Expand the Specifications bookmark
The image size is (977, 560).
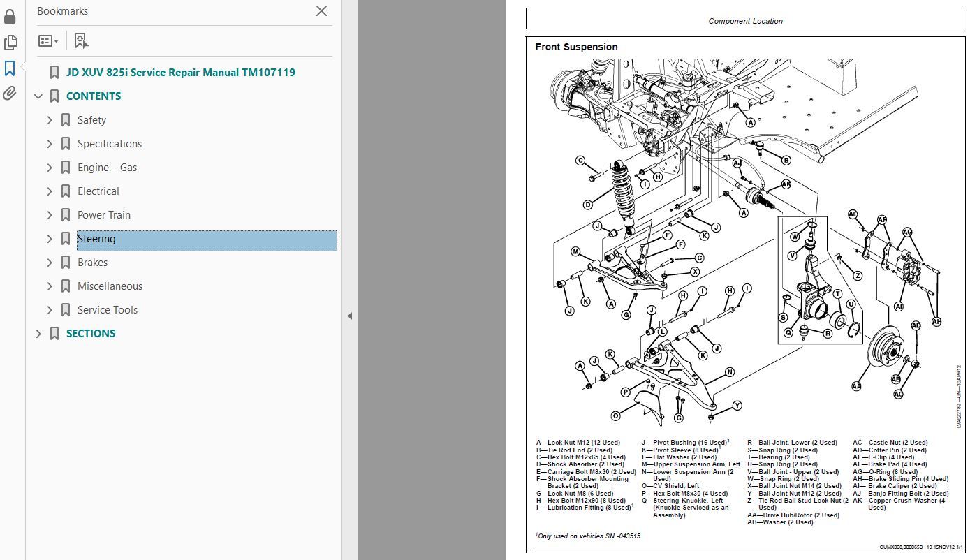50,144
